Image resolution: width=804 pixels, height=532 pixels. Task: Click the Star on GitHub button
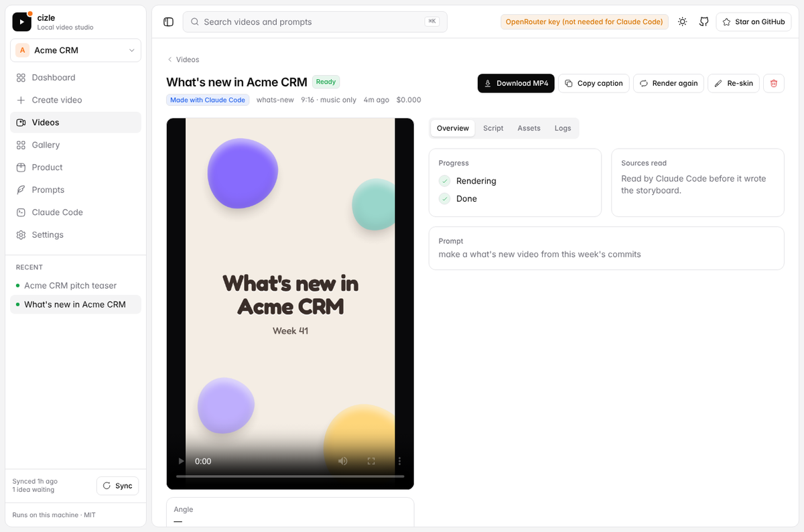(x=754, y=22)
